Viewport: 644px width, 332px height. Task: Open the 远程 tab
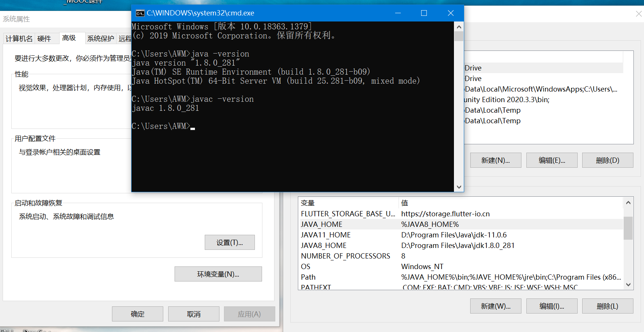coord(124,38)
